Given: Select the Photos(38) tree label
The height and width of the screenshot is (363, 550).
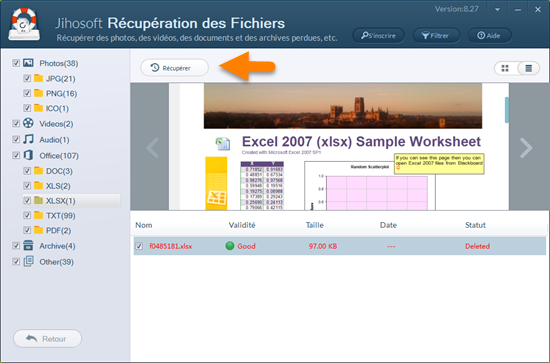Looking at the screenshot, I should coord(59,63).
